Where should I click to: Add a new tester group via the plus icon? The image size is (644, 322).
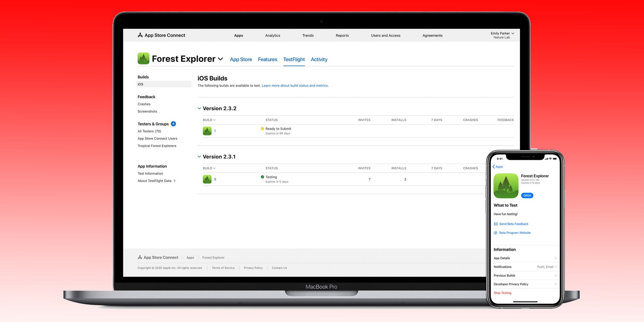174,124
